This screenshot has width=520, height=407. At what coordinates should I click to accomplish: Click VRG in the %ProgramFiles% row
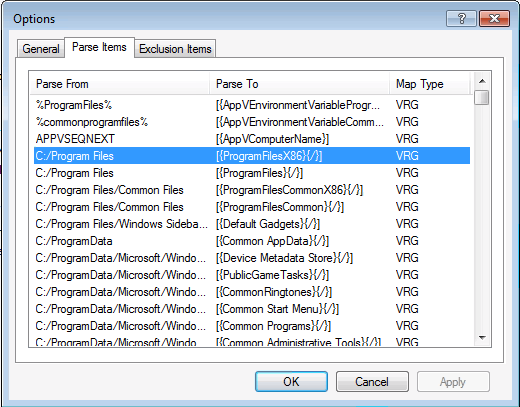[x=407, y=105]
